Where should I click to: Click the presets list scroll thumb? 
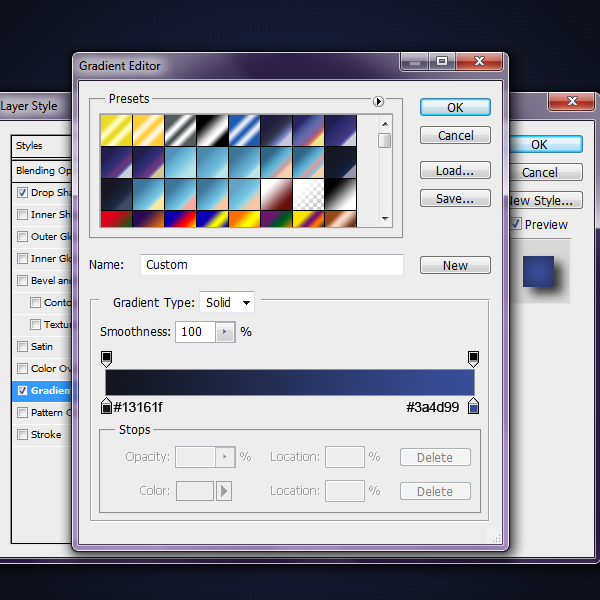pyautogui.click(x=385, y=140)
